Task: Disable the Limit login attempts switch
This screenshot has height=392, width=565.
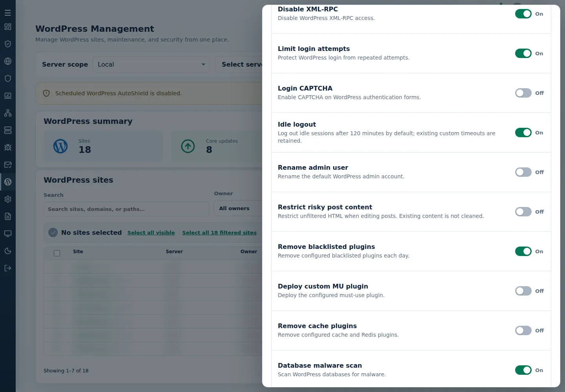Action: (523, 53)
